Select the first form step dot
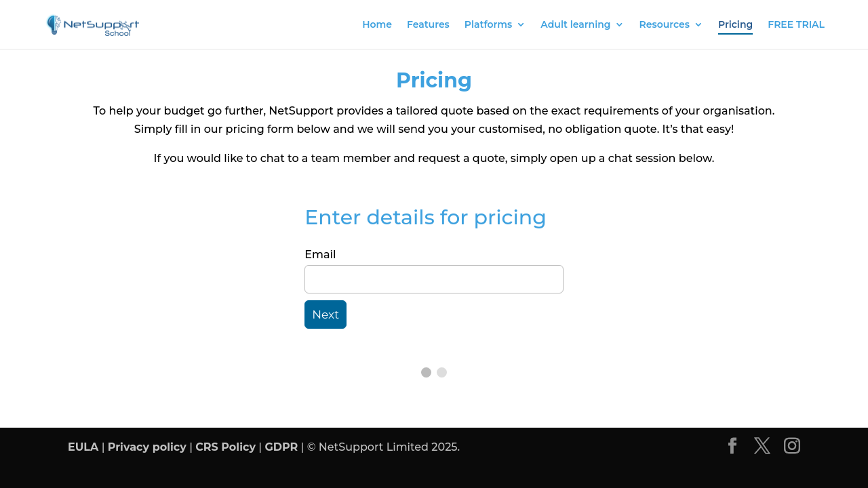The image size is (868, 488). pos(426,372)
